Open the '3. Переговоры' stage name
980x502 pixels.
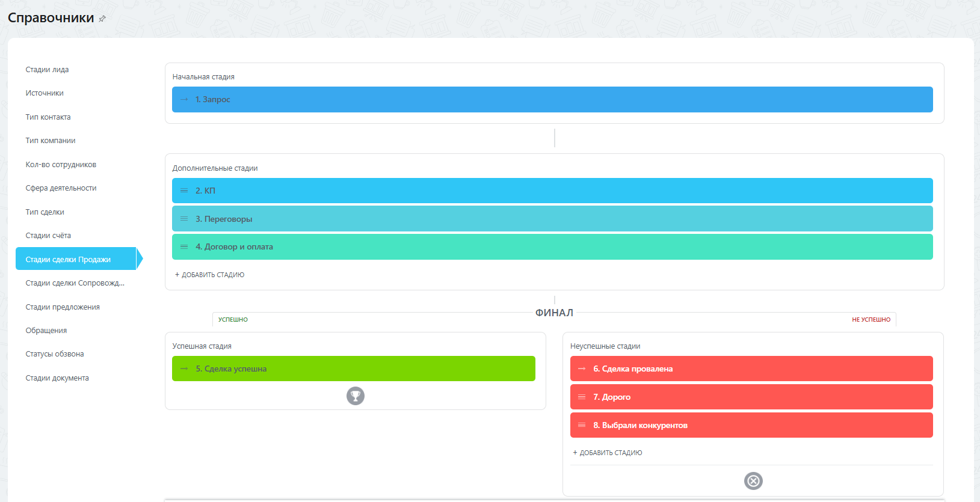pyautogui.click(x=224, y=219)
